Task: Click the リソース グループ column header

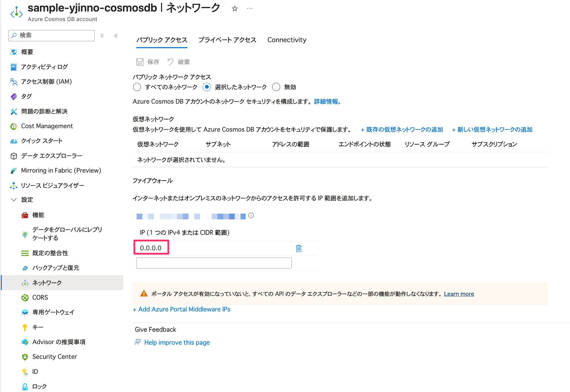Action: point(427,144)
